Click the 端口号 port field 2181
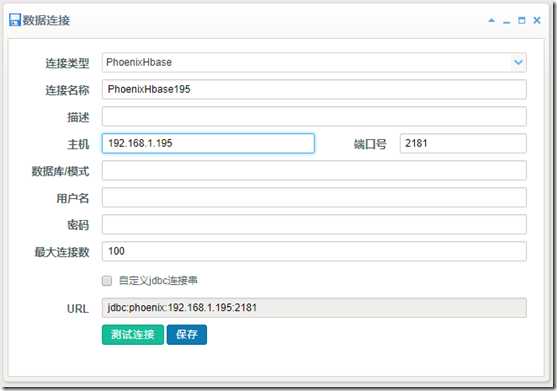The height and width of the screenshot is (391, 557). pos(463,143)
